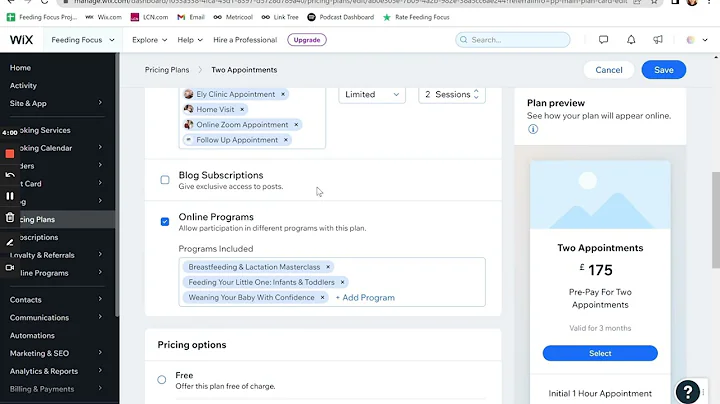Go to Home in the sidebar
Screen dimensions: 720x404
point(20,67)
